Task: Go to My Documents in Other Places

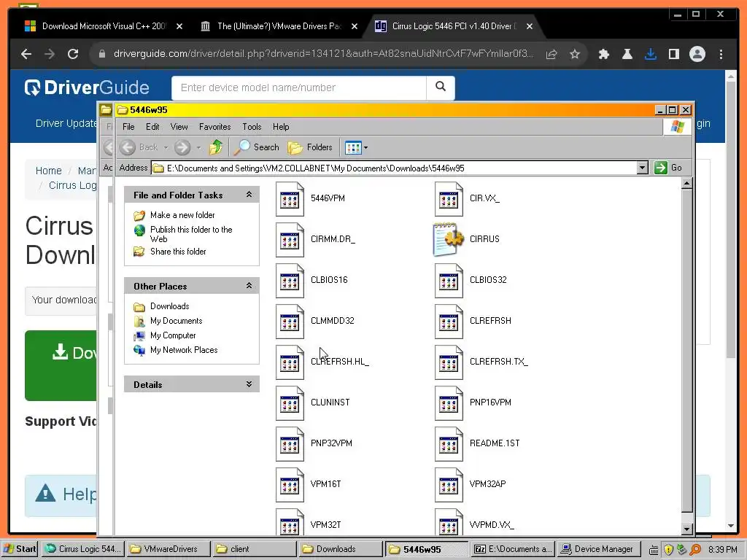Action: click(177, 321)
